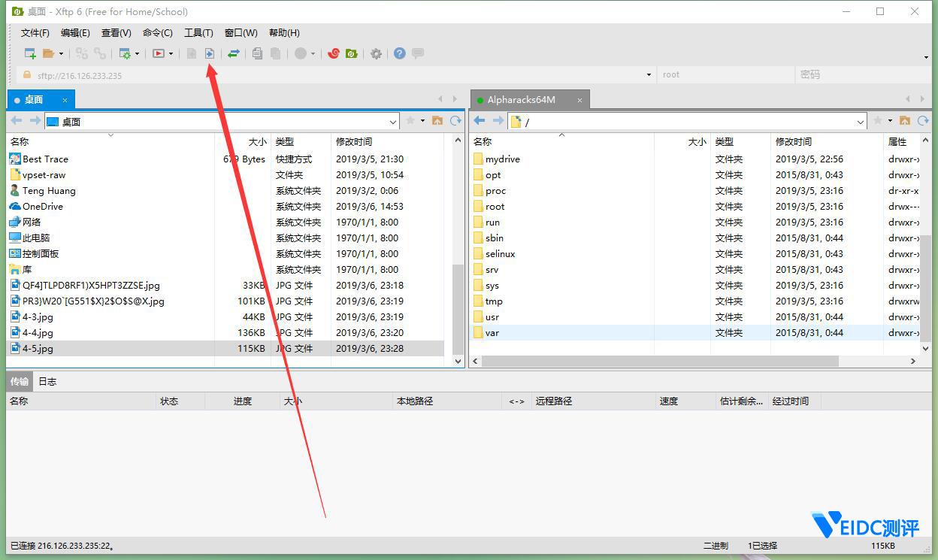This screenshot has width=938, height=560.
Task: Open a new session with the new connection icon
Action: pos(29,53)
